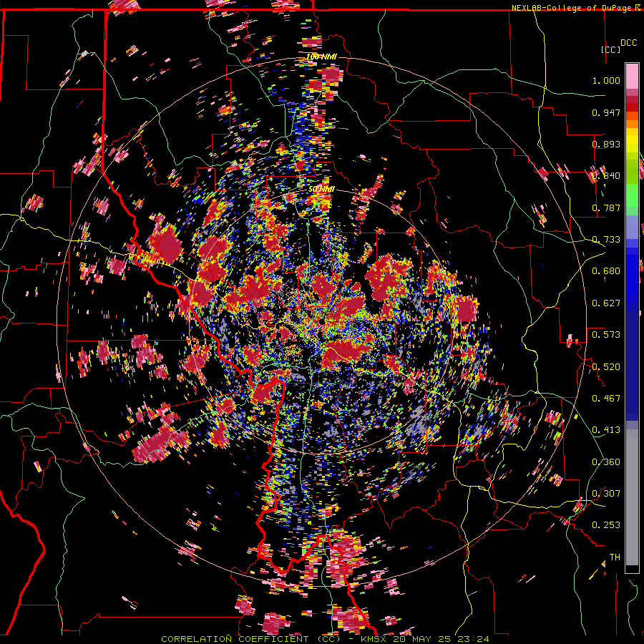Viewport: 644px width, 644px height.
Task: Pick the light pink top color bar segment
Action: (x=632, y=77)
